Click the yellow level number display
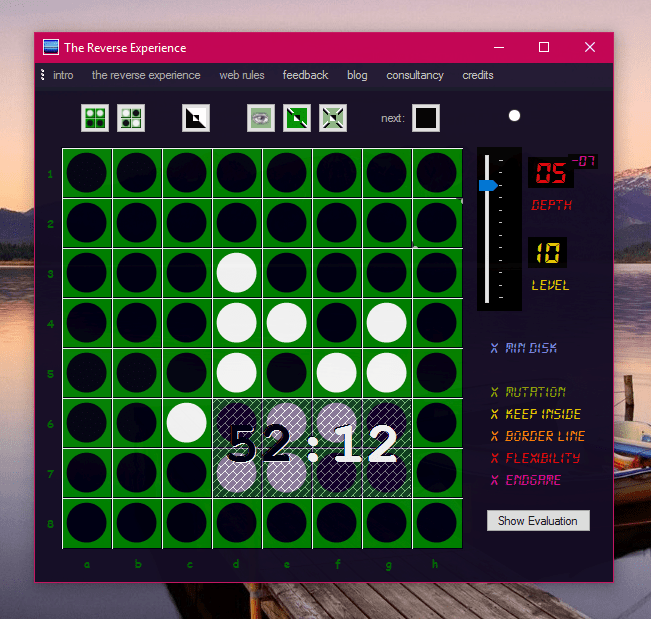651x619 pixels. (x=547, y=253)
